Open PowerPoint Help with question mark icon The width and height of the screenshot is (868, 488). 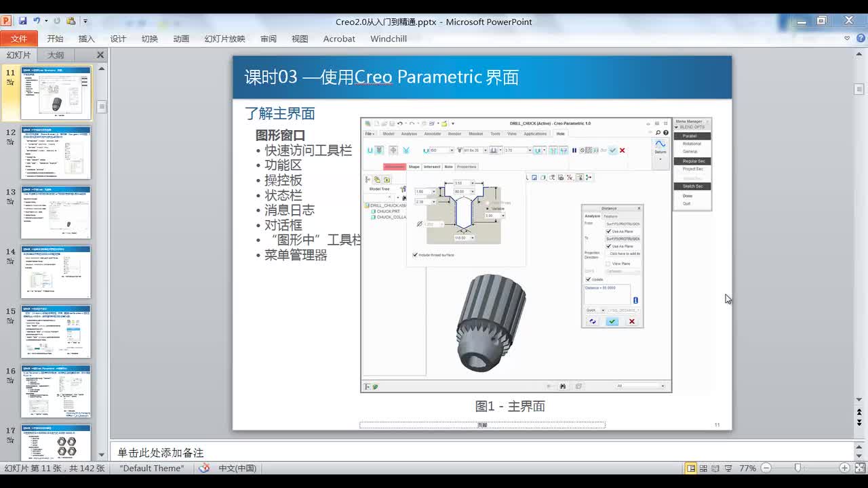(859, 39)
